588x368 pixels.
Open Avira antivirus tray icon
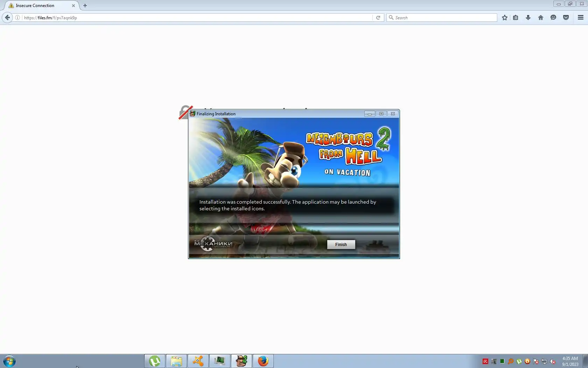coord(485,361)
